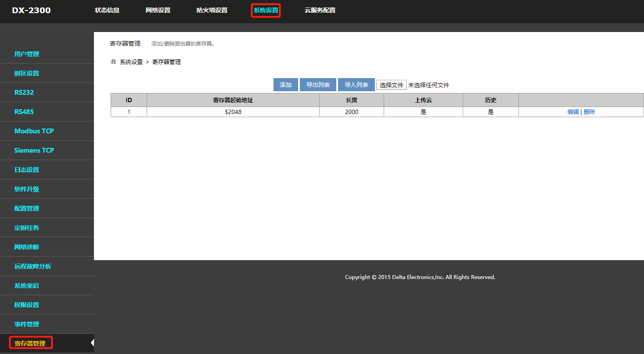Open the 云服务配置 top menu
The height and width of the screenshot is (354, 644).
[x=320, y=10]
